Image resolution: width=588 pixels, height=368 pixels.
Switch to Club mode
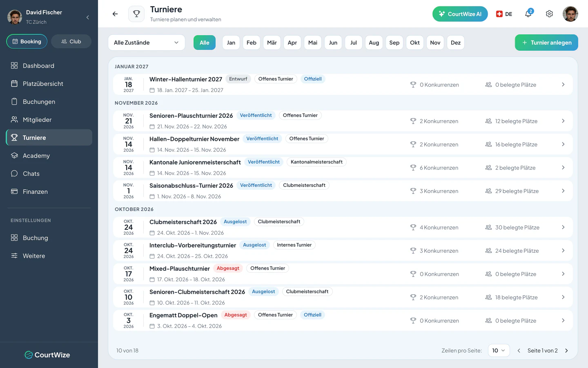tap(71, 41)
